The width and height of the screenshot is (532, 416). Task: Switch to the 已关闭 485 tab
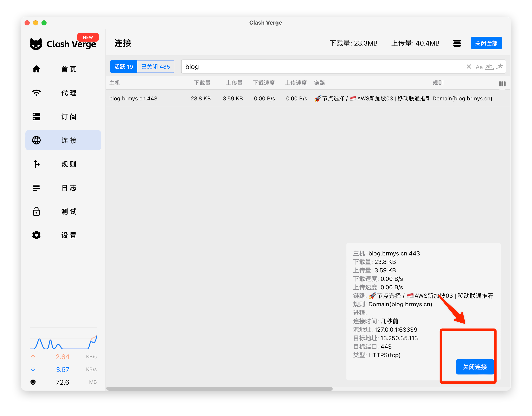[156, 67]
